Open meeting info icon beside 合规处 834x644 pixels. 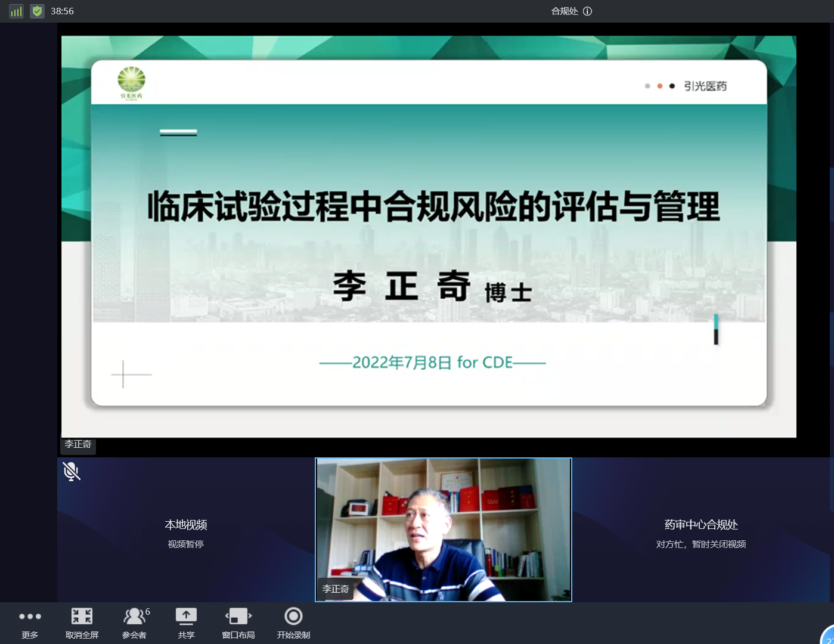tap(587, 11)
